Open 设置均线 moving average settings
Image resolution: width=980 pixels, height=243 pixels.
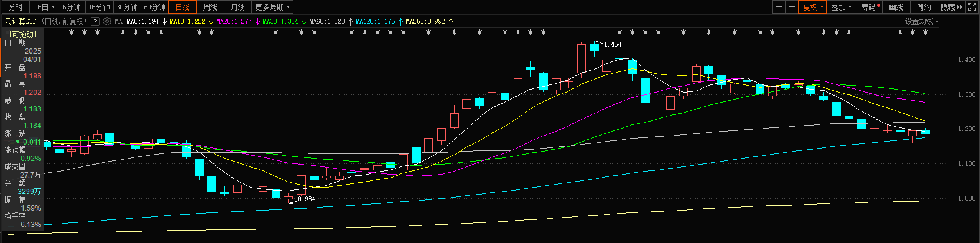click(x=922, y=21)
